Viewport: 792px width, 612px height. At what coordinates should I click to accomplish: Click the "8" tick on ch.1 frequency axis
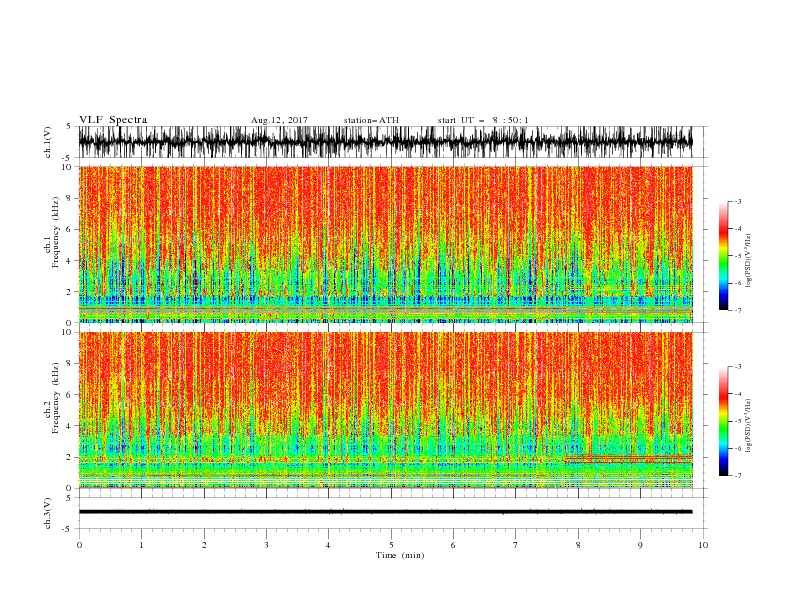pyautogui.click(x=69, y=198)
